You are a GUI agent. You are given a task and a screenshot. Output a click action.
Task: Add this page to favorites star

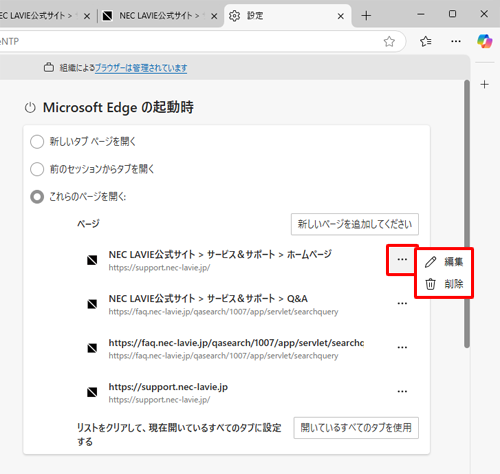(x=389, y=42)
